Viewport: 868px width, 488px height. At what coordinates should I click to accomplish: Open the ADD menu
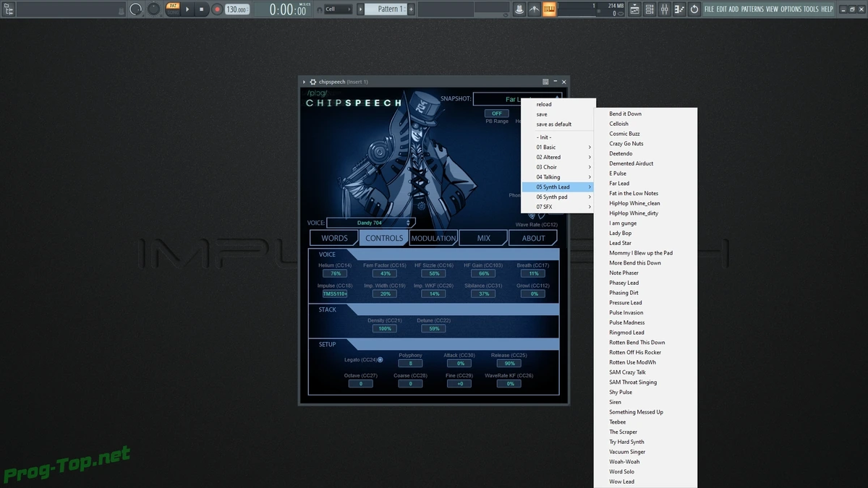[733, 9]
